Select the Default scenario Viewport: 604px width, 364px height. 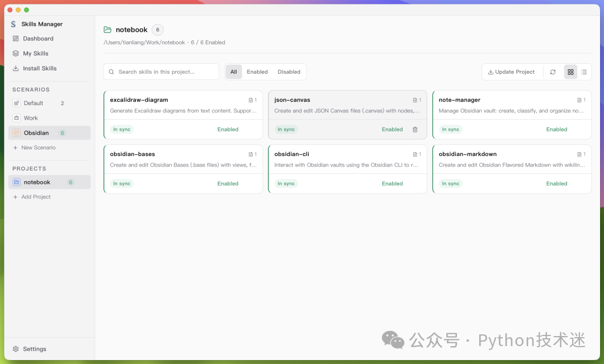[49, 103]
